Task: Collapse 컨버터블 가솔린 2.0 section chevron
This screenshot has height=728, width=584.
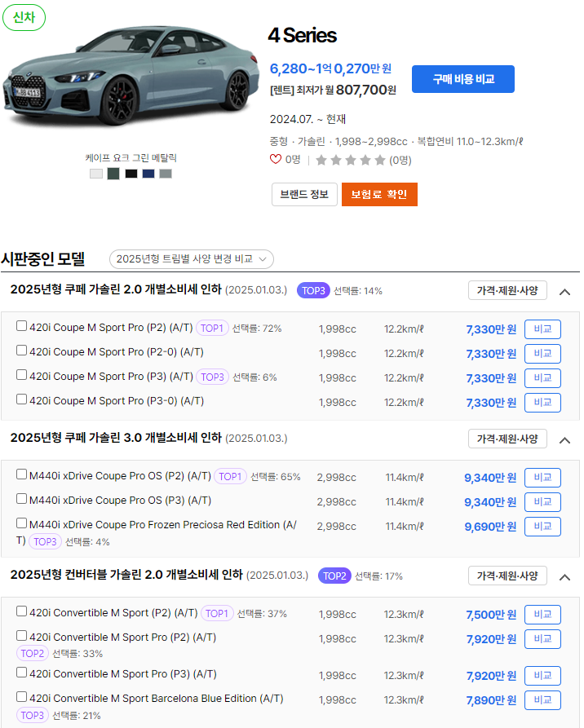Action: click(x=564, y=576)
